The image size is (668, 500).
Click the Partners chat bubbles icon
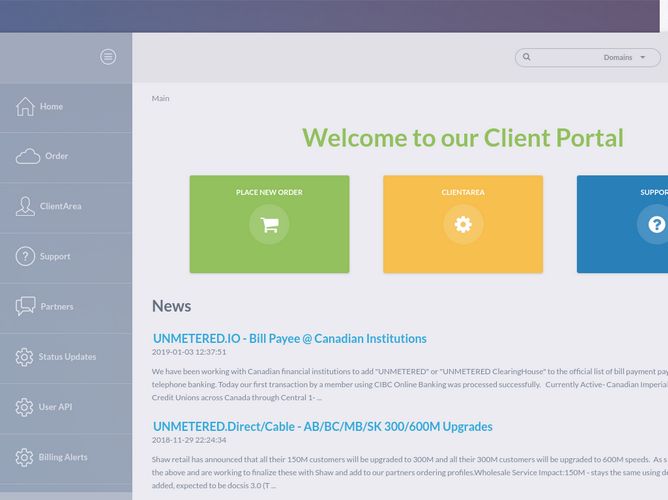click(25, 306)
